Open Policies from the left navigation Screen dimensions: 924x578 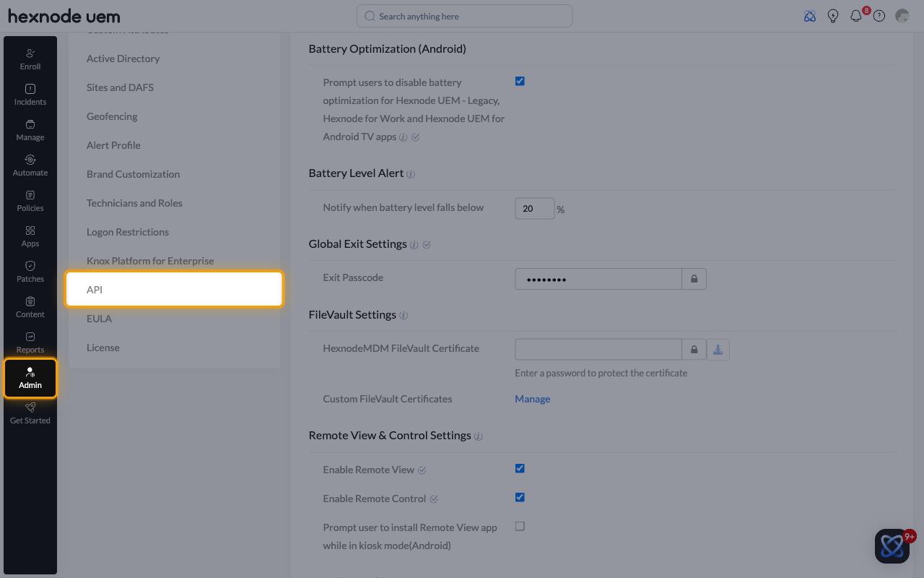point(30,200)
